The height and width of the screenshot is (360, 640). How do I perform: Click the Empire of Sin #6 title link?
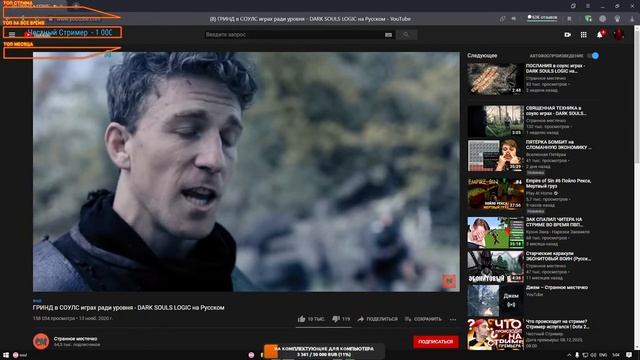coord(558,183)
